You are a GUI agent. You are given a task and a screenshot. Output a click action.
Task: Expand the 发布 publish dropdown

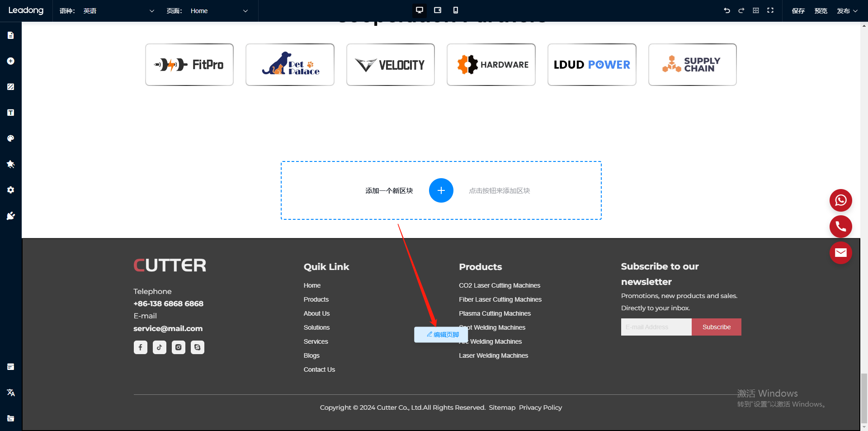pyautogui.click(x=847, y=11)
